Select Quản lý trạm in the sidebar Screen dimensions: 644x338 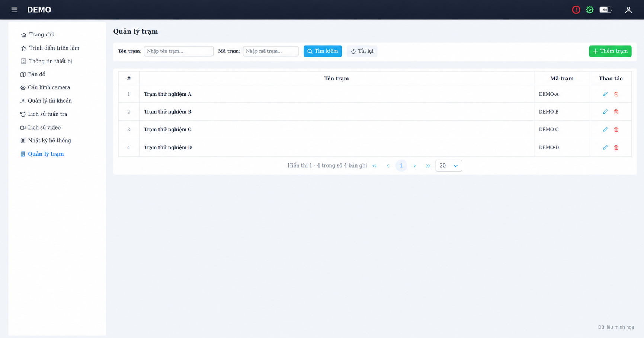coord(42,154)
